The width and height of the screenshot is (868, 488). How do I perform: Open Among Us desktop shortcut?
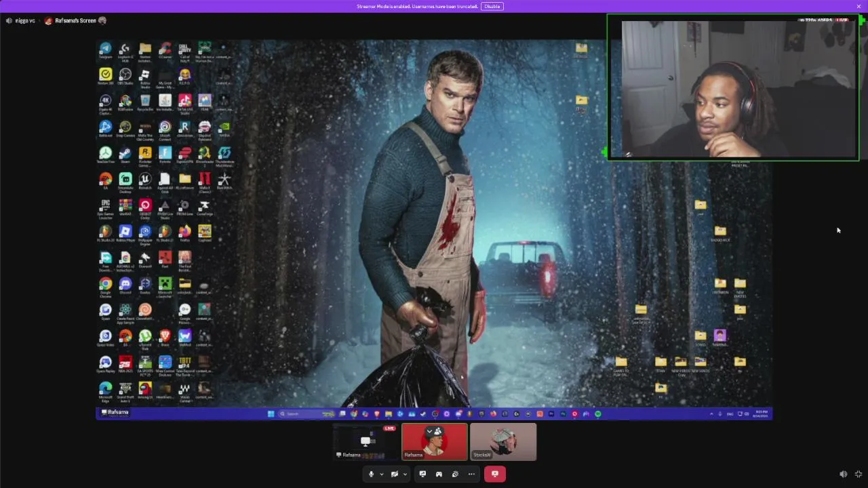(x=145, y=390)
